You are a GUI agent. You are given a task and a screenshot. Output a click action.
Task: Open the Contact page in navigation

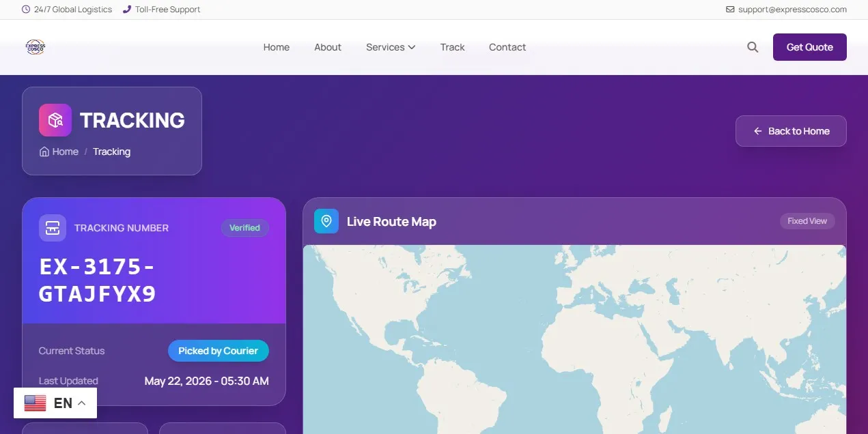[x=507, y=47]
